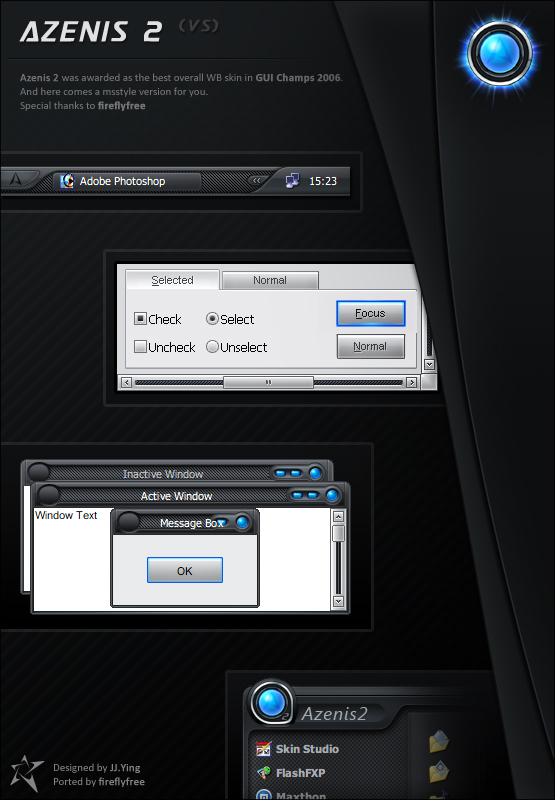Choose the Unselect radio button
The height and width of the screenshot is (800, 555).
(212, 347)
